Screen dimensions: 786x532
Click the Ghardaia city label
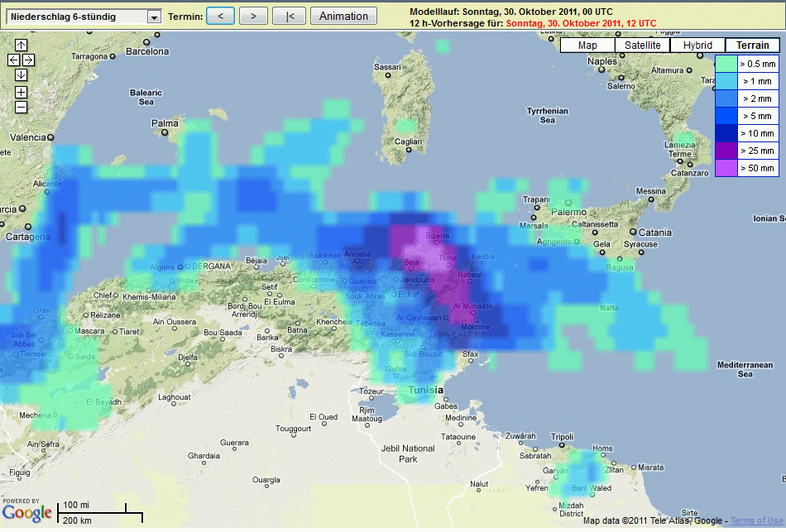coord(204,456)
